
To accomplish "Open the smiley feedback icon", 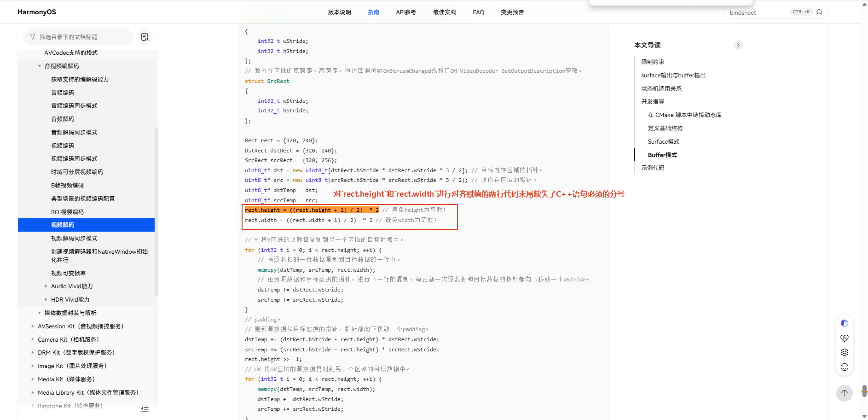I will [x=844, y=367].
